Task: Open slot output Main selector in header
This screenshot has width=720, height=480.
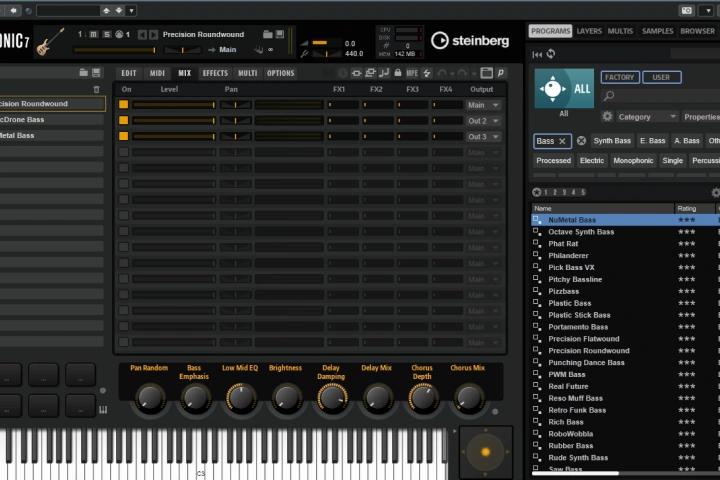Action: (x=227, y=50)
